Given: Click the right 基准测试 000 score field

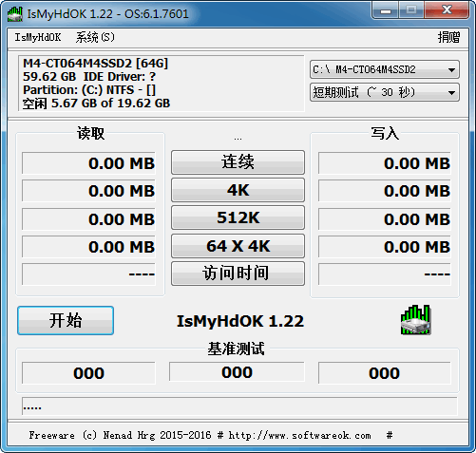Looking at the screenshot, I should click(x=385, y=373).
